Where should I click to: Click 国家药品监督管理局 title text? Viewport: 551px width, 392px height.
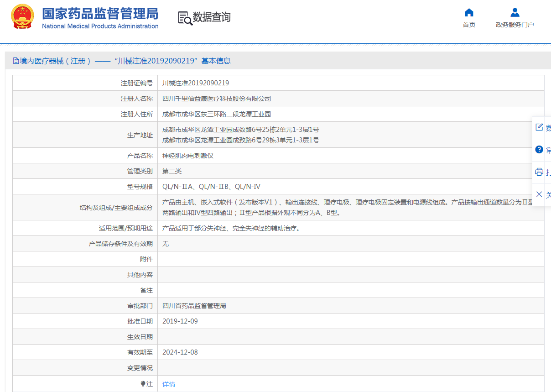tap(100, 13)
